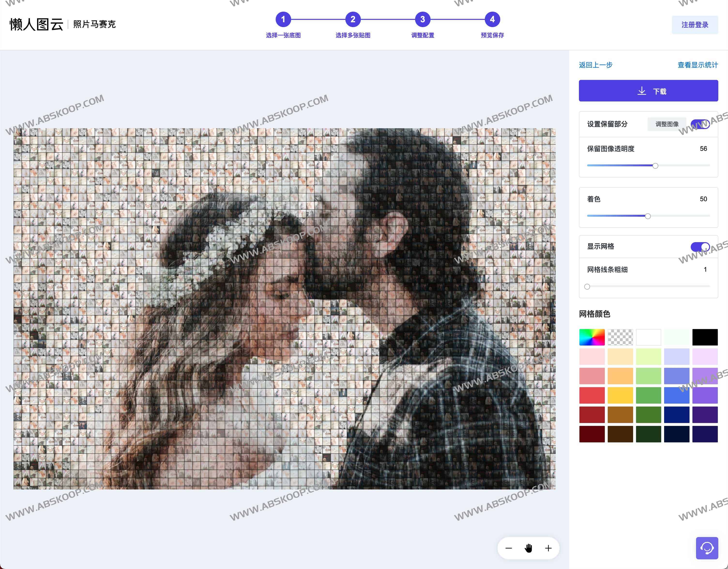The height and width of the screenshot is (569, 728).
Task: Open the rainbow custom color picker
Action: click(592, 337)
